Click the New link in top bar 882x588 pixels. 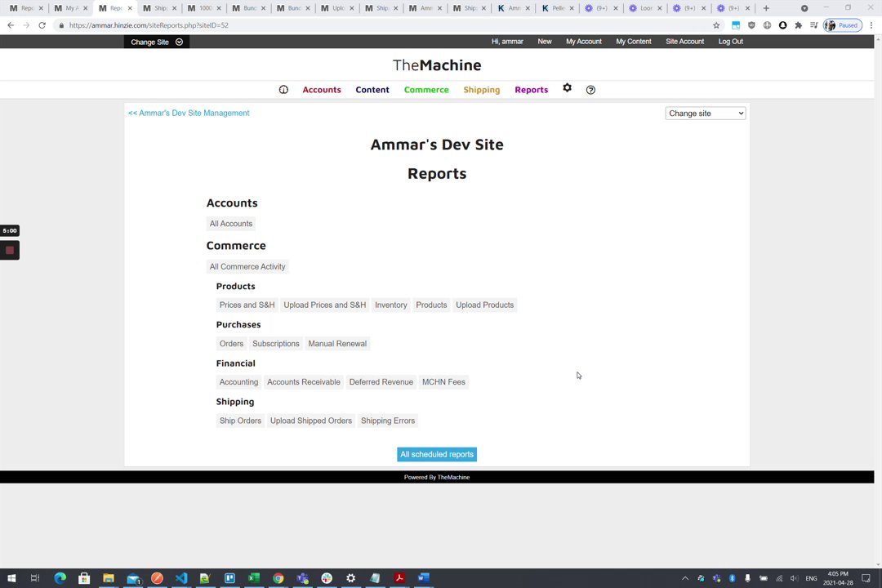(x=545, y=42)
